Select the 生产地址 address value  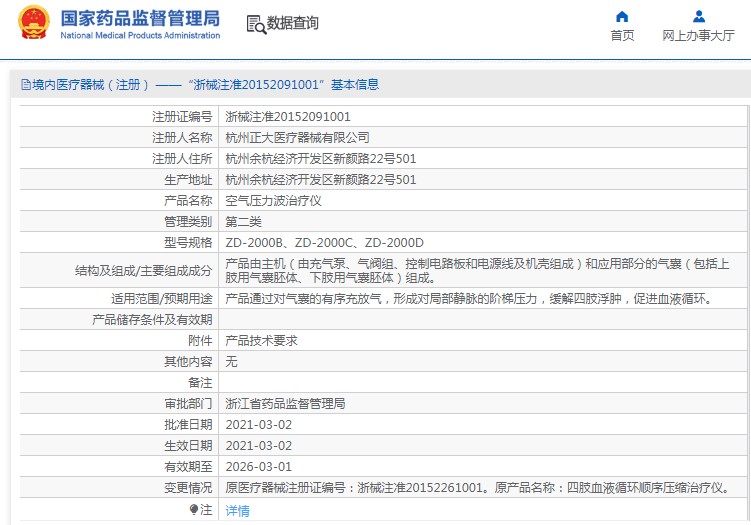point(320,180)
